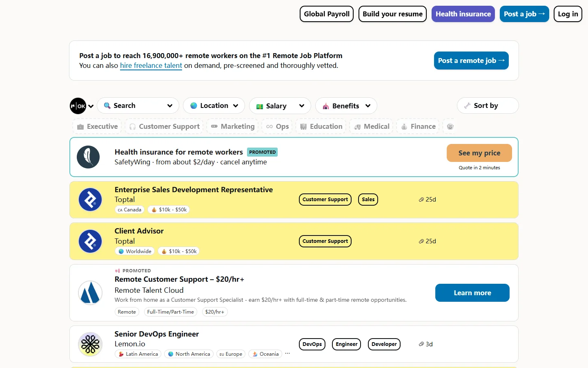Open the Client Advisor job listing
Screen dimensions: 588x368
pos(139,231)
